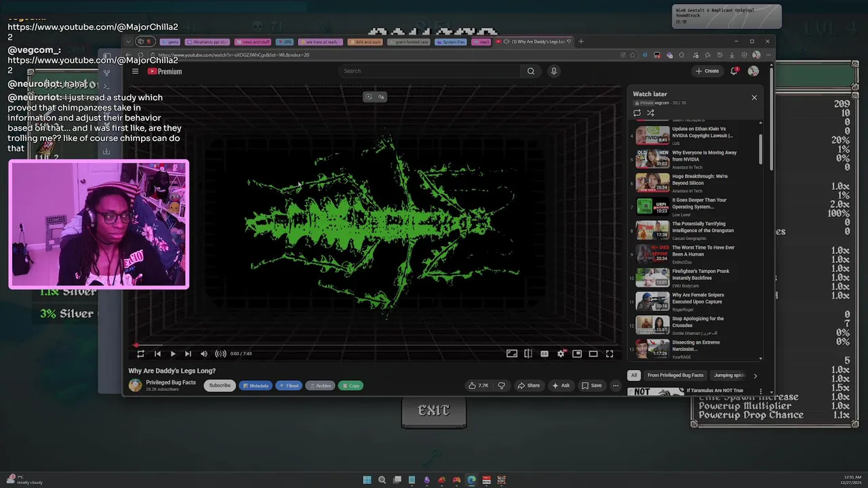Dislike the video
Image resolution: width=868 pixels, height=488 pixels.
click(502, 386)
